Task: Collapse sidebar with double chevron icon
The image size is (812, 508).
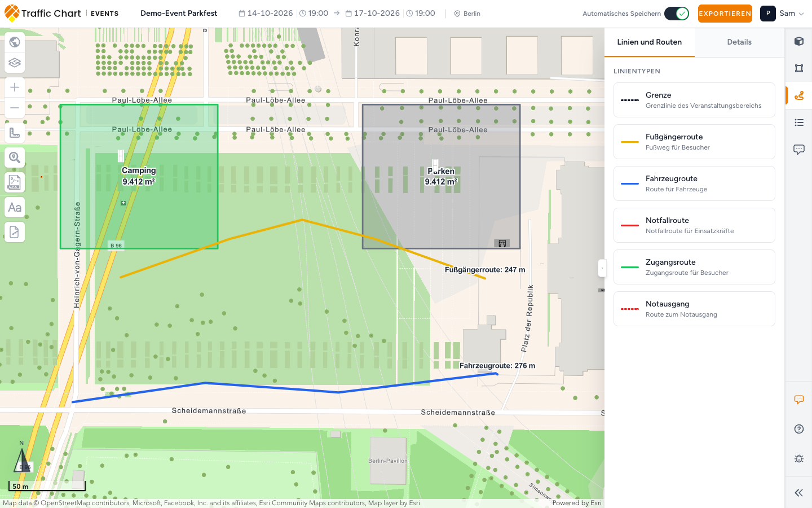Action: (x=798, y=493)
